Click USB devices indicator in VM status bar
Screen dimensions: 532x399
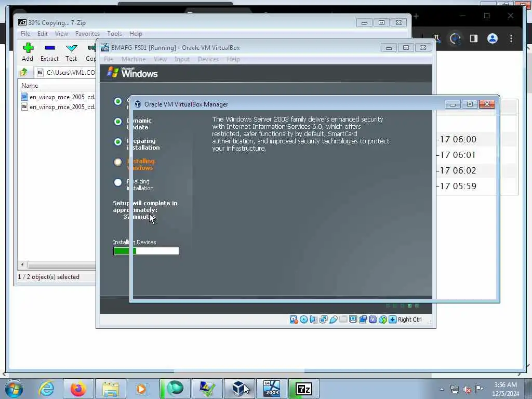[333, 320]
